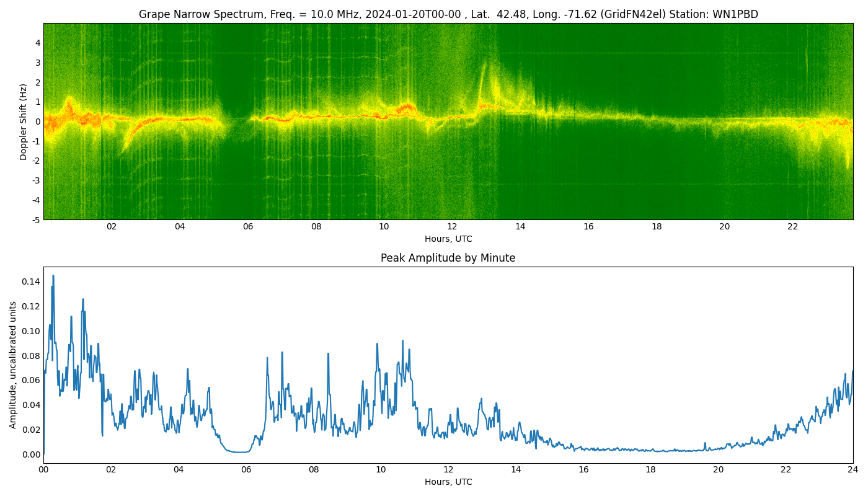Click the 0.00 tick on amplitude axis
This screenshot has width=868, height=496.
(31, 454)
